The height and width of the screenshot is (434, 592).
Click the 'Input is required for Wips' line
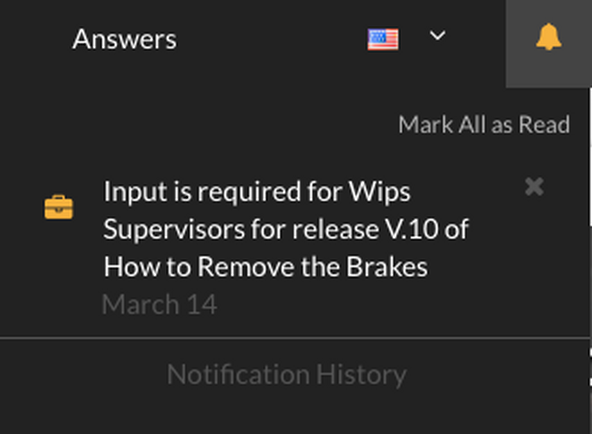257,191
